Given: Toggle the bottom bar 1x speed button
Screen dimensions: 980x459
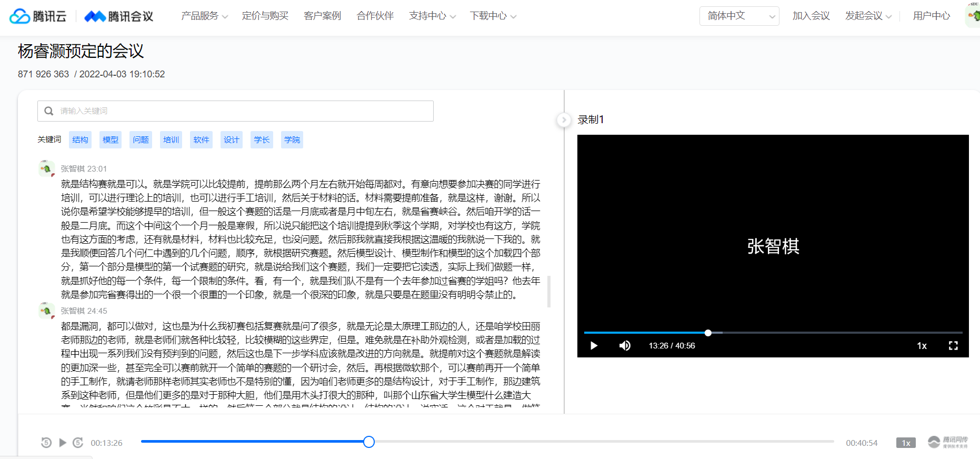Looking at the screenshot, I should (x=905, y=443).
